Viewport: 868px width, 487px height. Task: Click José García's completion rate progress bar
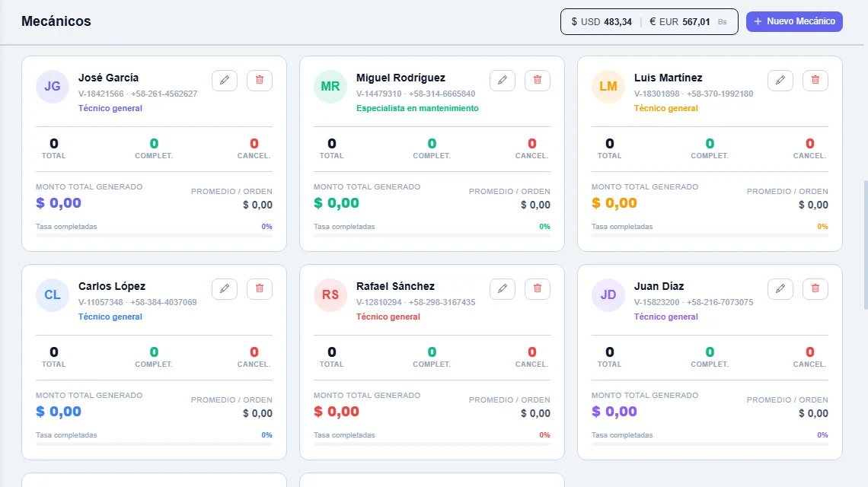(x=154, y=236)
